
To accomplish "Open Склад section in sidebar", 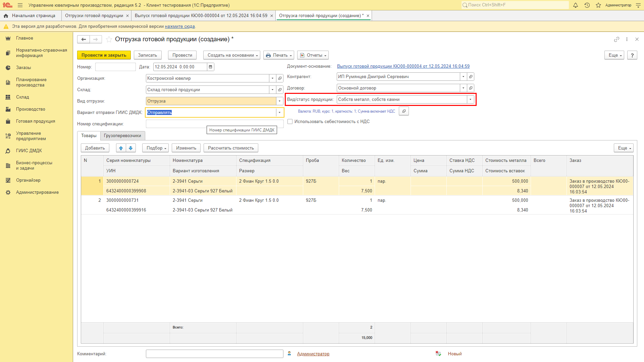I will click(x=22, y=97).
